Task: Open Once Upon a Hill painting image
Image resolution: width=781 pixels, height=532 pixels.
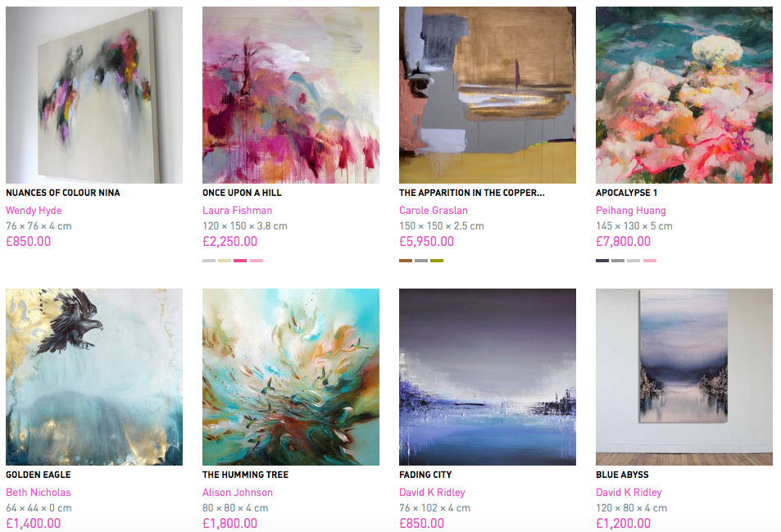Action: point(291,95)
